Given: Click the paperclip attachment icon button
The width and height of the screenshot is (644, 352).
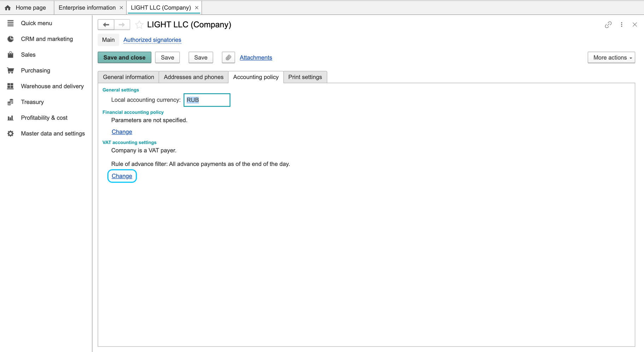Looking at the screenshot, I should (228, 58).
